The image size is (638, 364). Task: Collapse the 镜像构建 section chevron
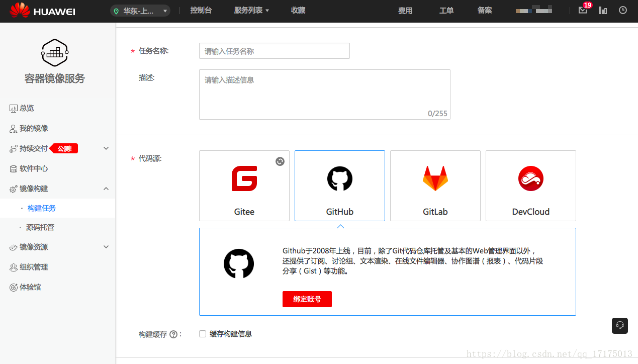[106, 189]
